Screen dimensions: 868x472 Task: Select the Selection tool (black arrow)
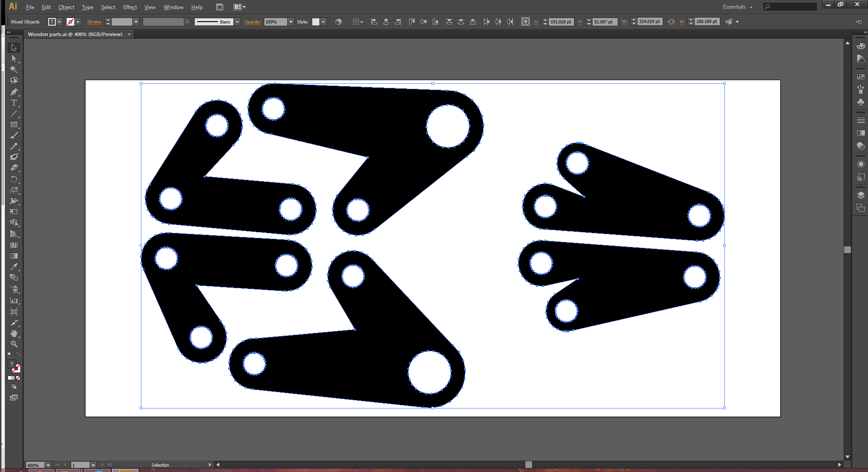[x=14, y=48]
